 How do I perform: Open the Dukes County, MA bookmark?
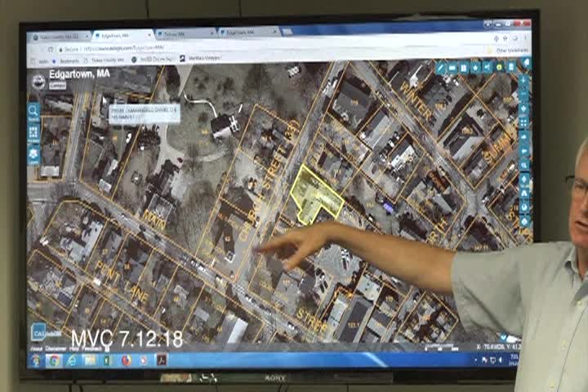tap(105, 60)
